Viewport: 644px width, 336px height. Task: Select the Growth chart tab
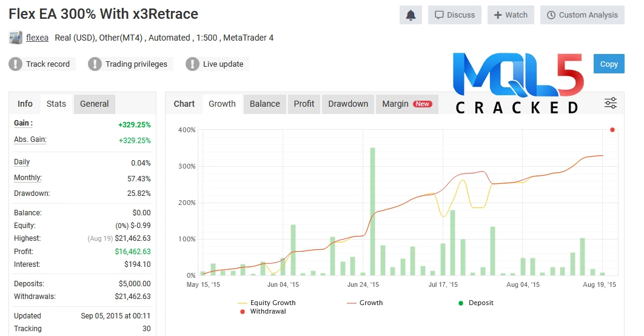222,104
